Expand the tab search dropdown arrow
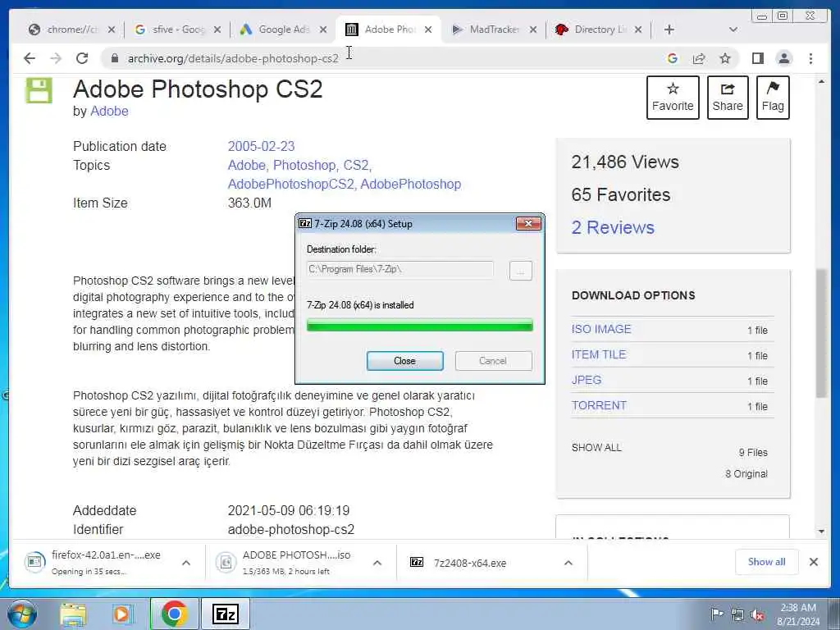Image resolution: width=840 pixels, height=630 pixels. coord(733,30)
